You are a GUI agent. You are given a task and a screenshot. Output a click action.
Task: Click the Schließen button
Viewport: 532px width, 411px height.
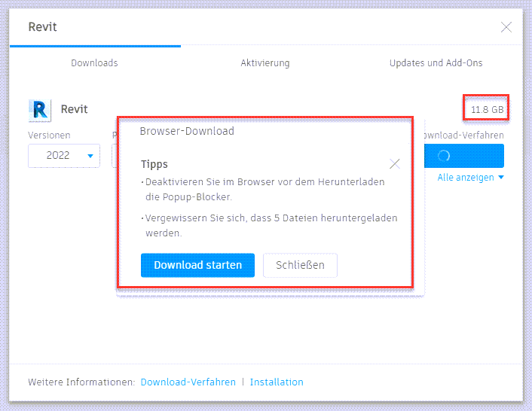(300, 265)
